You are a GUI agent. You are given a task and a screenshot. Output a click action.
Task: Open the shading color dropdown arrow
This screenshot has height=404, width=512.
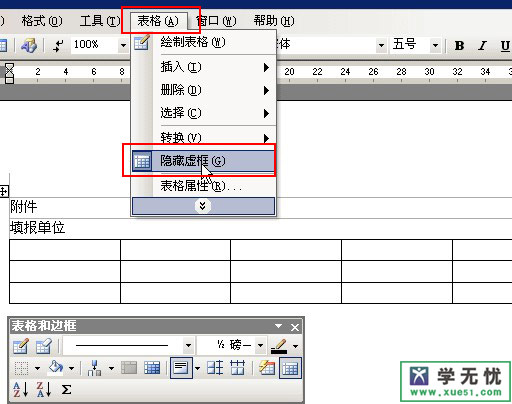[x=71, y=368]
